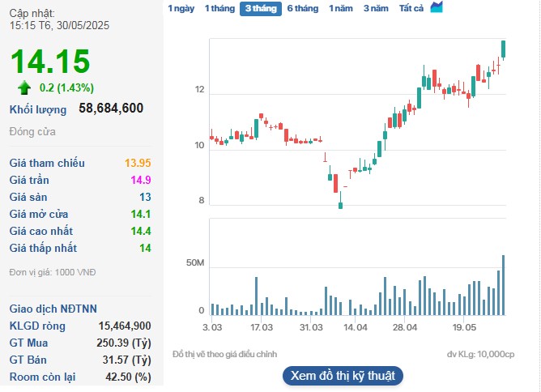The image size is (541, 392).
Task: Show the 6 tháng chart period
Action: [302, 8]
